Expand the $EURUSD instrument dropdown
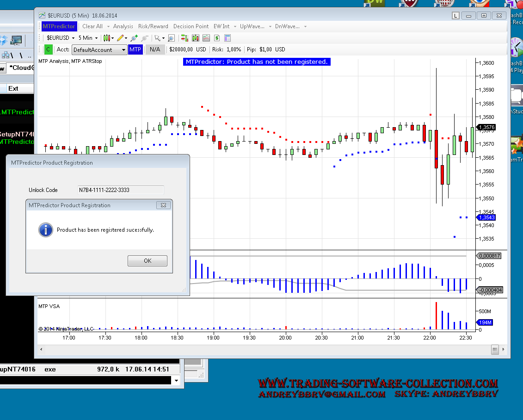The width and height of the screenshot is (523, 420). (x=60, y=38)
